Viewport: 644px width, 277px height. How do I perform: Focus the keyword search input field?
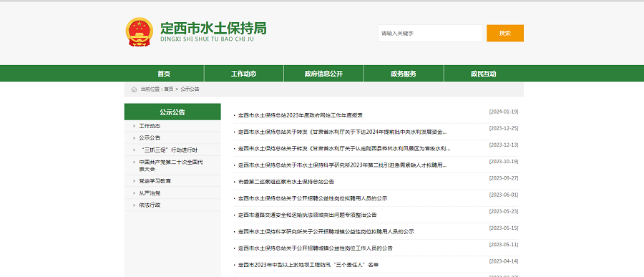pyautogui.click(x=430, y=34)
